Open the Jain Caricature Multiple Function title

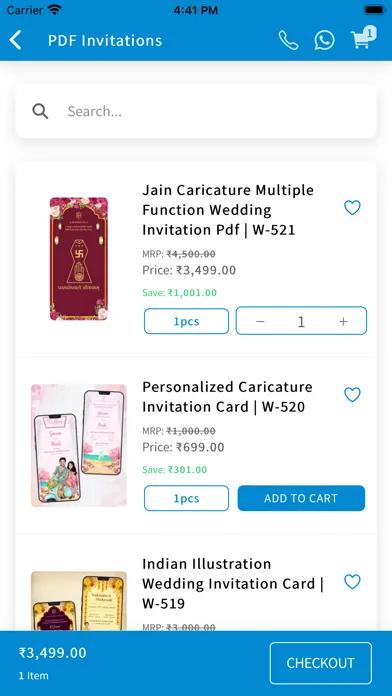click(228, 210)
